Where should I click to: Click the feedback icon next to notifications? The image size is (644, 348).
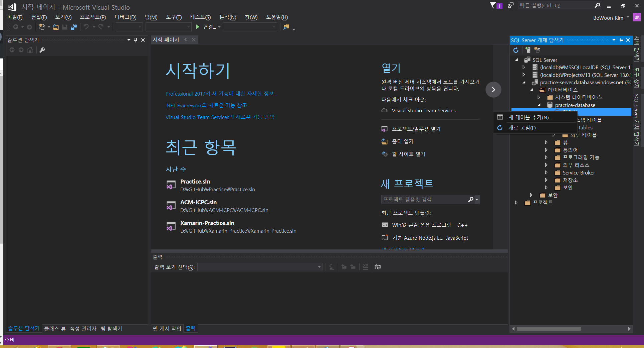tap(510, 6)
